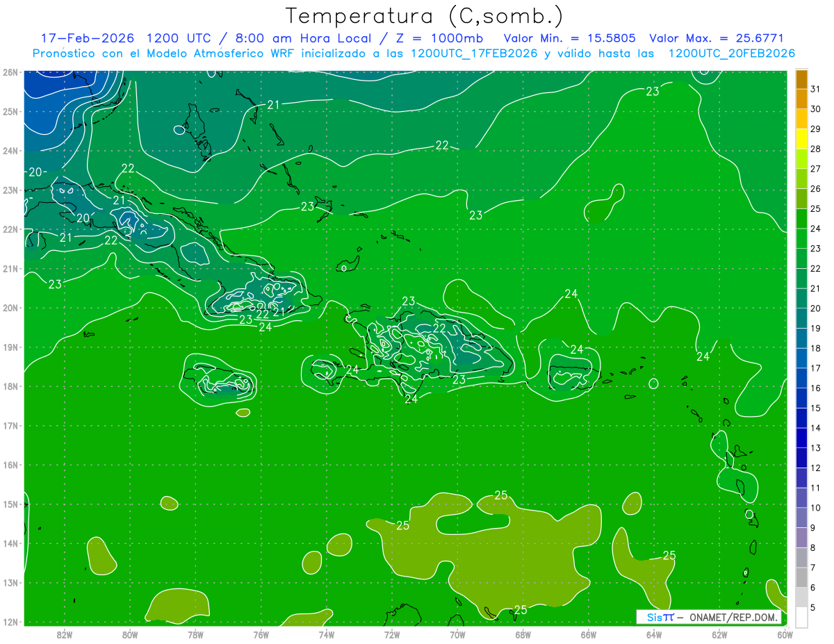Click the "64W" longitude axis label

(x=654, y=634)
